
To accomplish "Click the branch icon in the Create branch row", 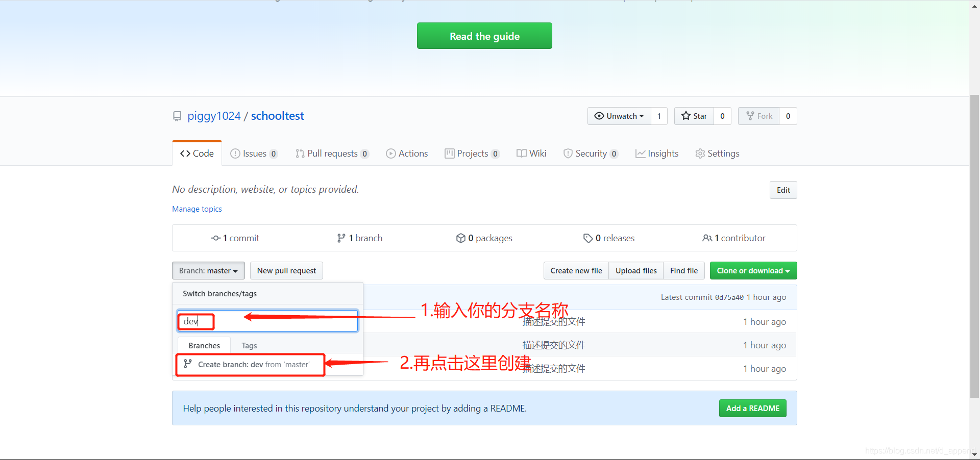I will (x=188, y=364).
